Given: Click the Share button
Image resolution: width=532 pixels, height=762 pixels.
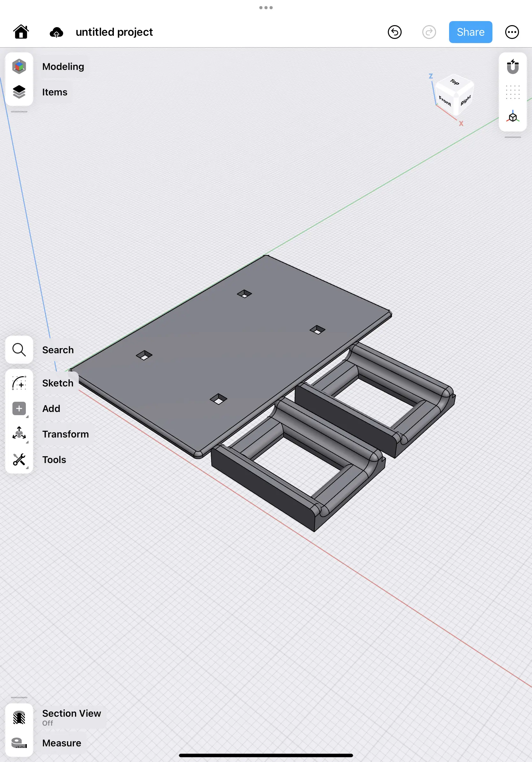Looking at the screenshot, I should (x=470, y=32).
